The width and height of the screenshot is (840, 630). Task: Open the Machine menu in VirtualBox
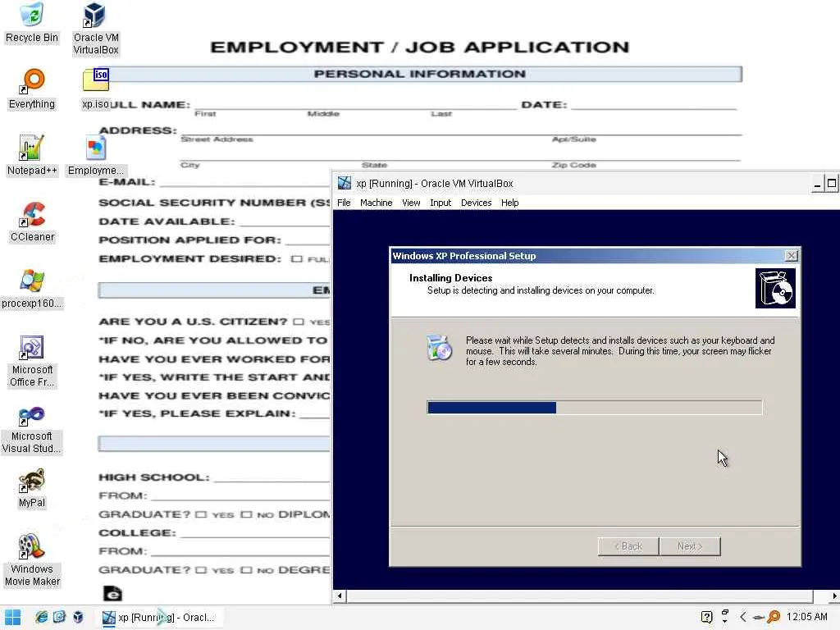pos(376,203)
